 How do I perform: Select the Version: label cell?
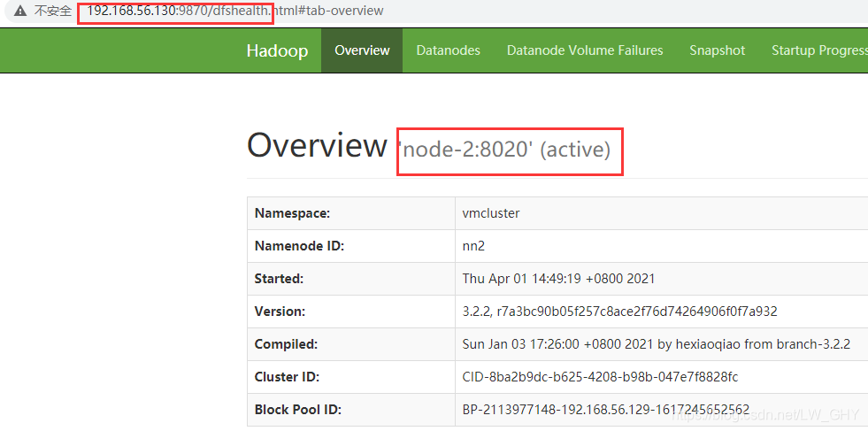[x=351, y=312]
